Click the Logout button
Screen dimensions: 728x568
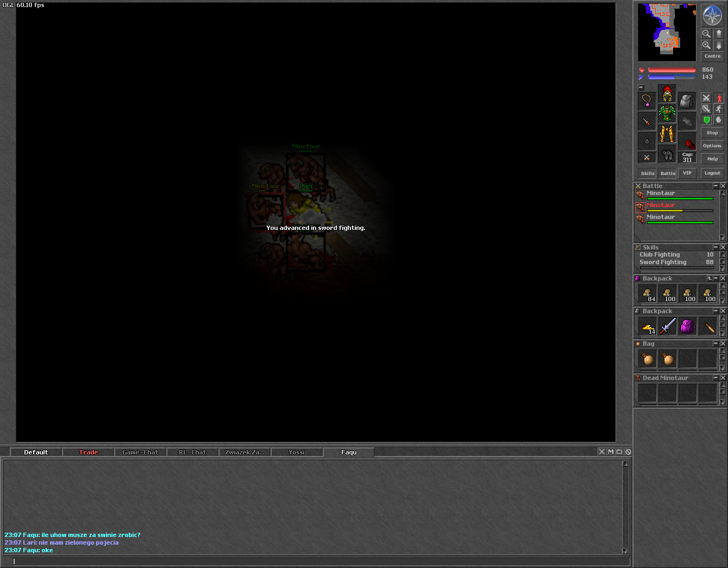pos(712,173)
